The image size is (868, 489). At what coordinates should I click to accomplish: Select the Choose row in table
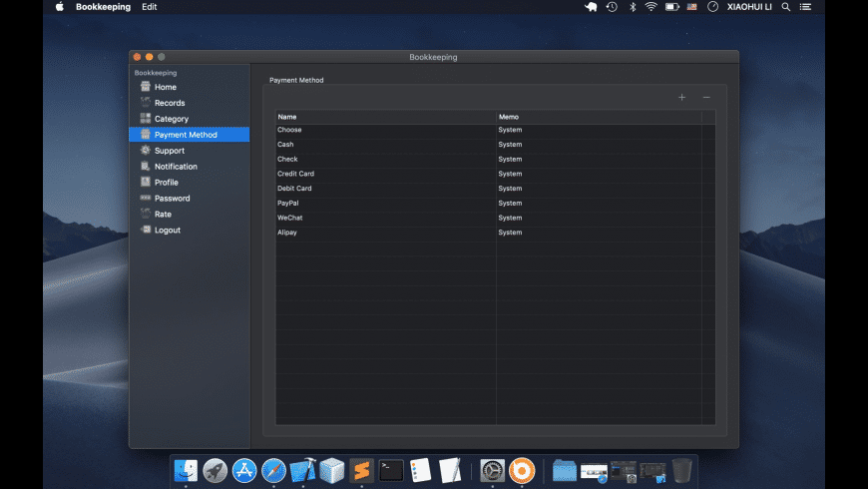pyautogui.click(x=496, y=130)
